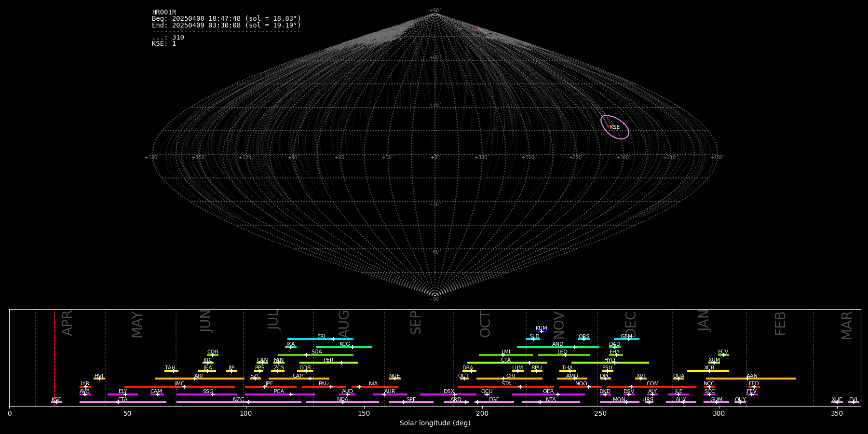Click the yellow XCB shower bar

tap(708, 371)
